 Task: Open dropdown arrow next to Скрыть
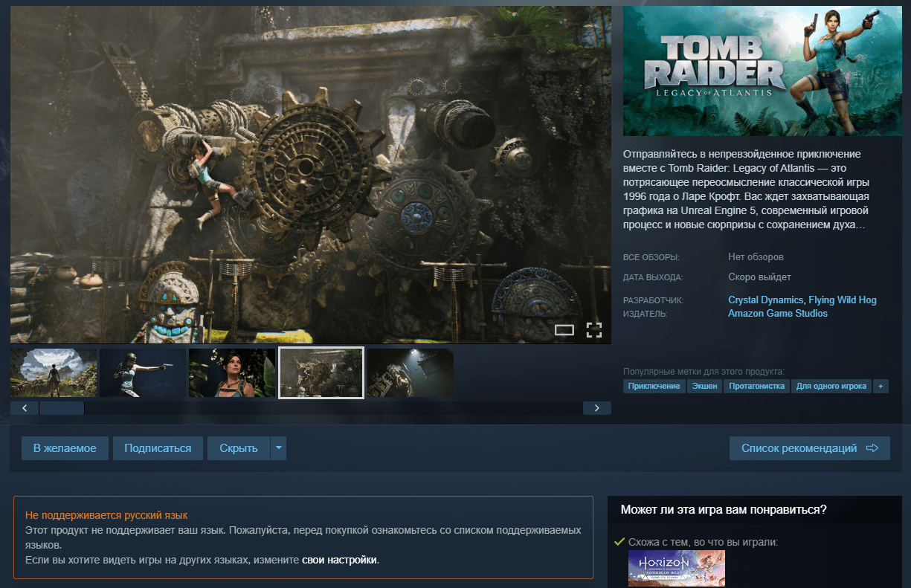(x=278, y=448)
